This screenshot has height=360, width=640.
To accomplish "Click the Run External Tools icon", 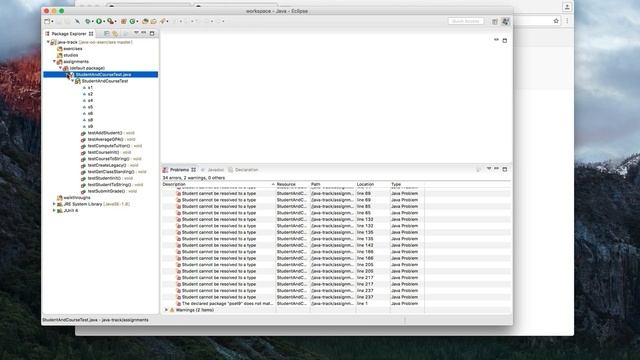I will click(111, 21).
